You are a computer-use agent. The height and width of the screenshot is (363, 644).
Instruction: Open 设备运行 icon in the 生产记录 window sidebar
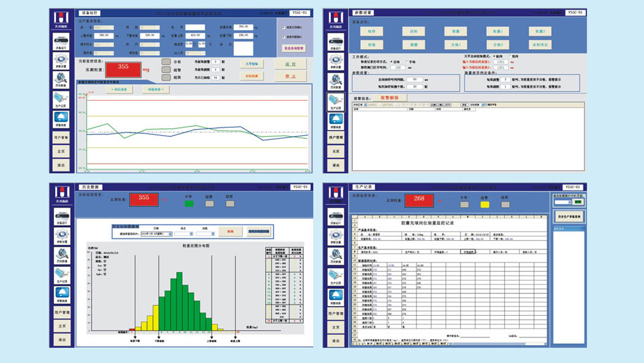pos(336,217)
